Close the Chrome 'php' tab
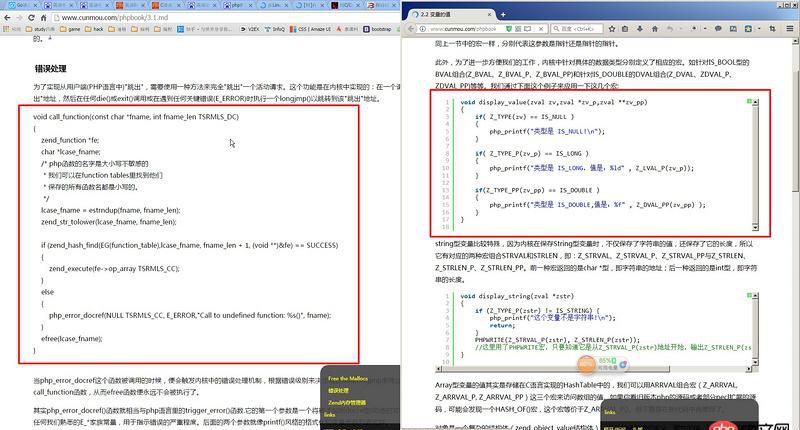Screen dimensions: 800x430 251,5
